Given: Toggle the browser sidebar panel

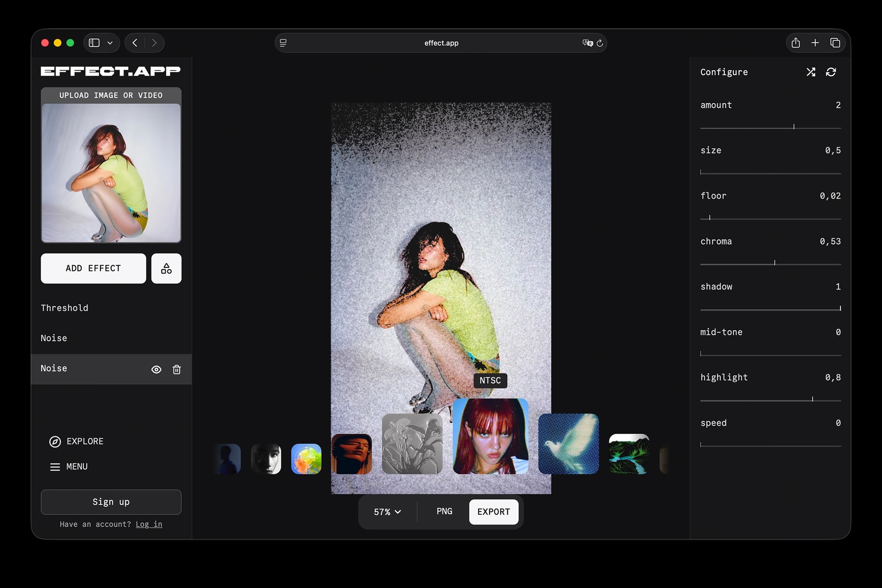Looking at the screenshot, I should point(94,43).
